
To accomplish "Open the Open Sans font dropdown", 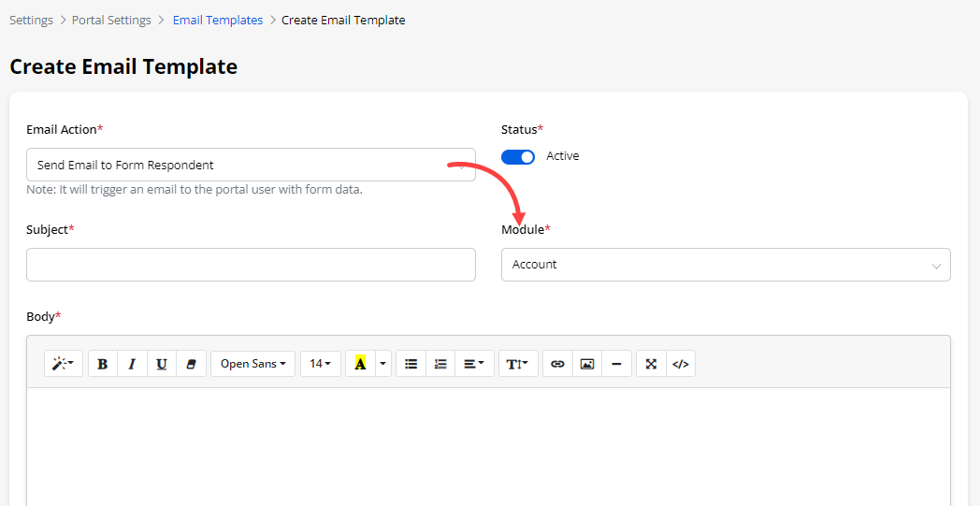I will coord(252,364).
